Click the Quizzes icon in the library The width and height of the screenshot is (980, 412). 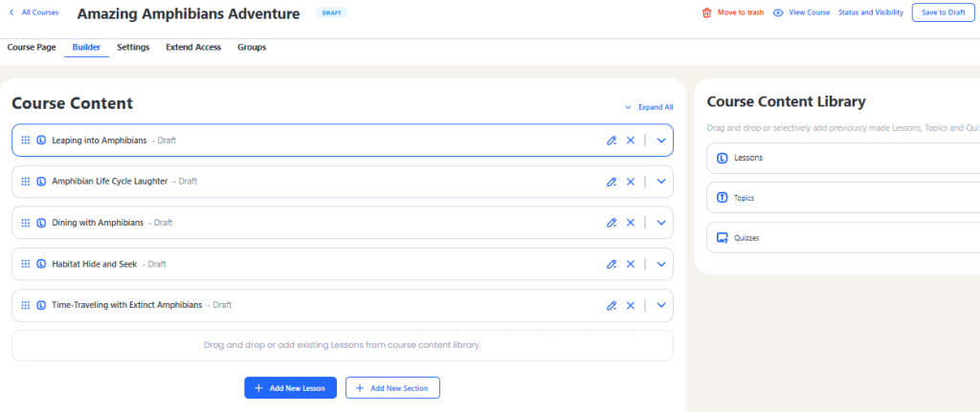(x=723, y=238)
